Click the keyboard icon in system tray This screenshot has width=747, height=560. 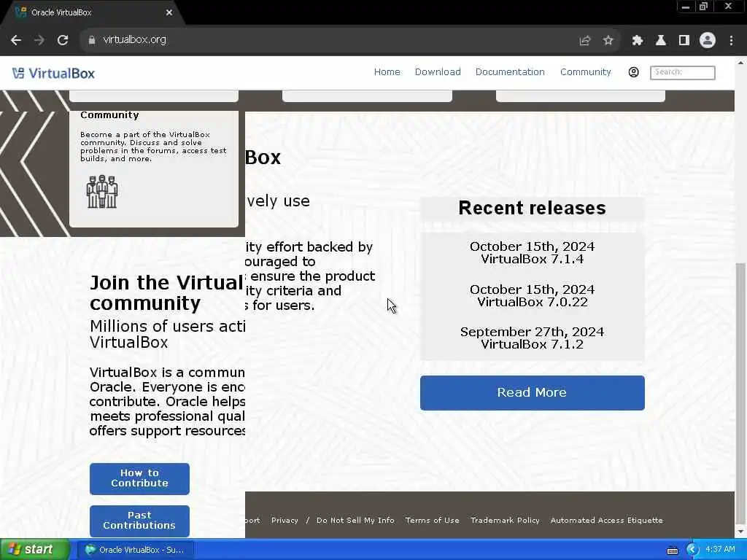[x=672, y=551]
